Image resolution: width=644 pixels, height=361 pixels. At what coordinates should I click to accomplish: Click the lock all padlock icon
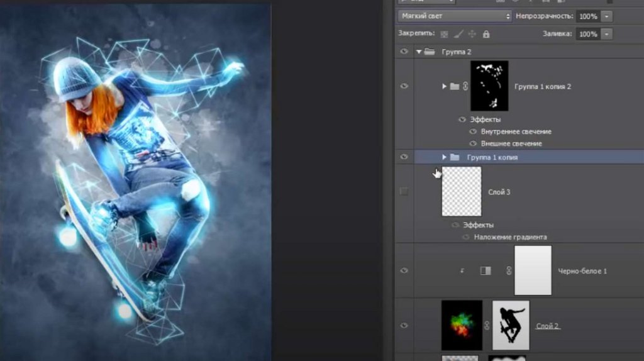coord(486,34)
